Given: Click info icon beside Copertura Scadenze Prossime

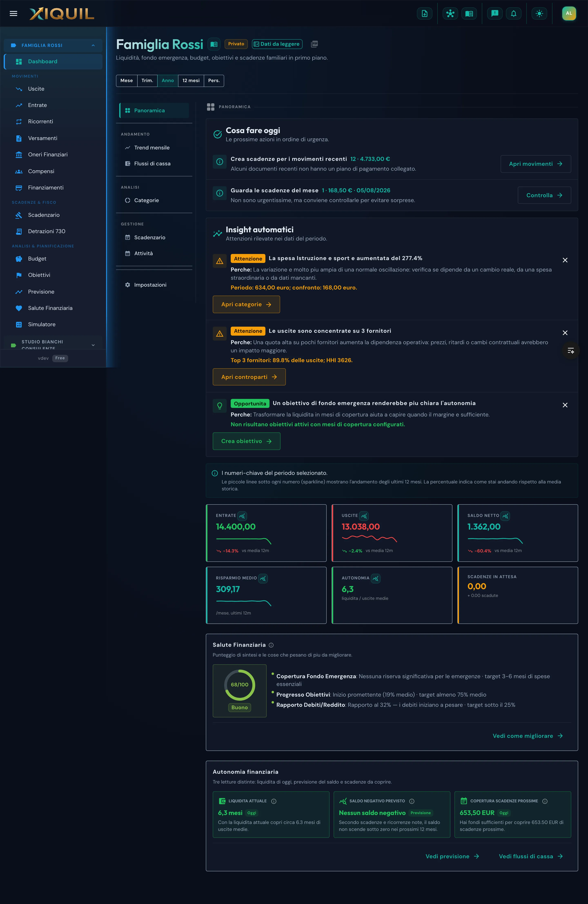Looking at the screenshot, I should pos(545,801).
